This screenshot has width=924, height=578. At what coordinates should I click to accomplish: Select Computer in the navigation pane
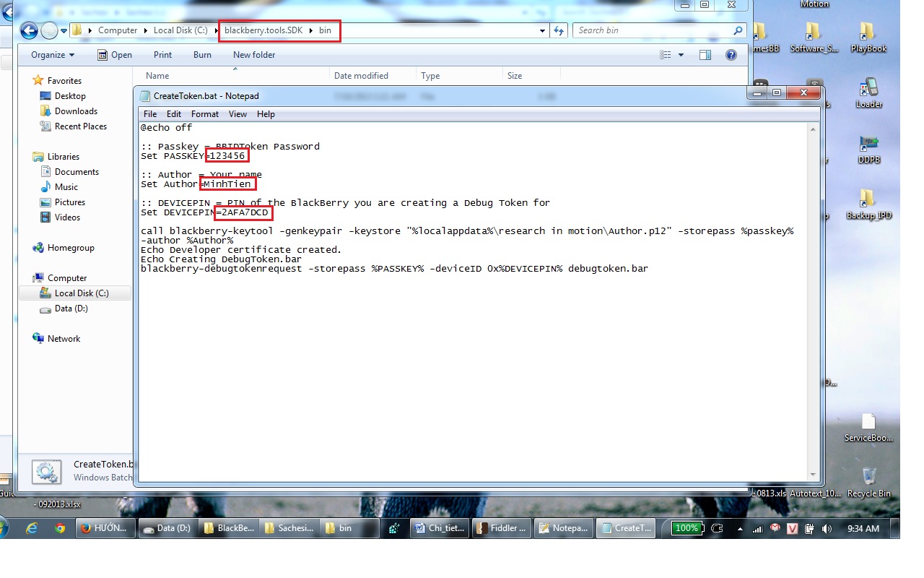pos(67,278)
